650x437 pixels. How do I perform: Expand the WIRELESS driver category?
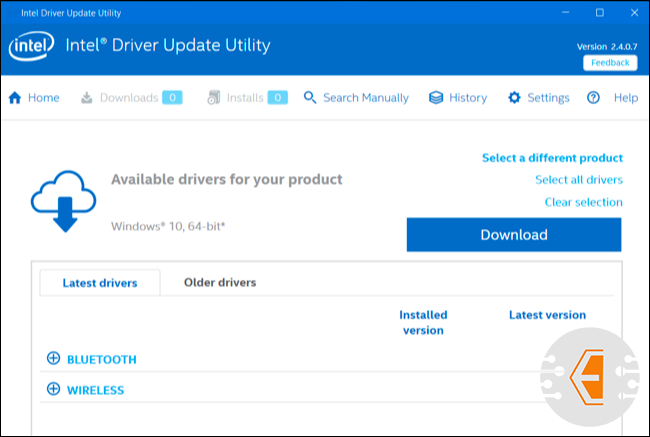pyautogui.click(x=53, y=389)
